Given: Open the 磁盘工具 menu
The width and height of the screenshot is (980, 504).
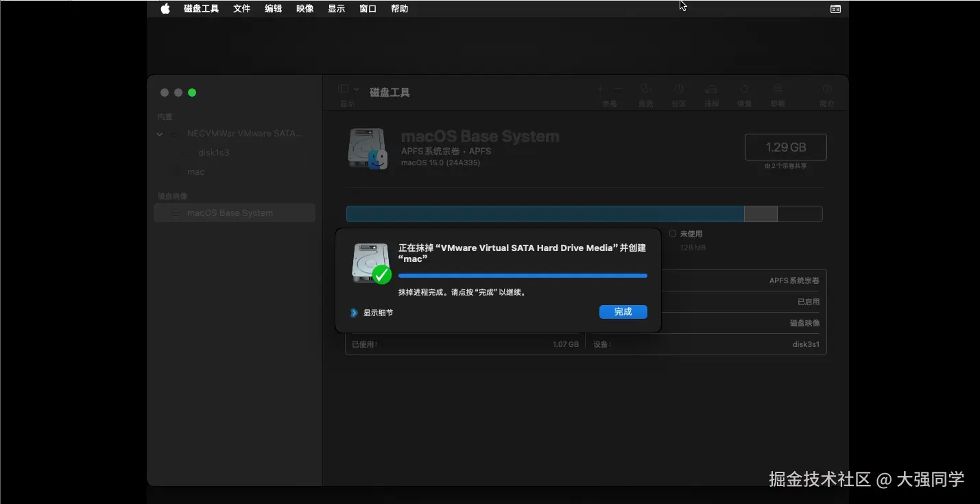Looking at the screenshot, I should point(201,9).
